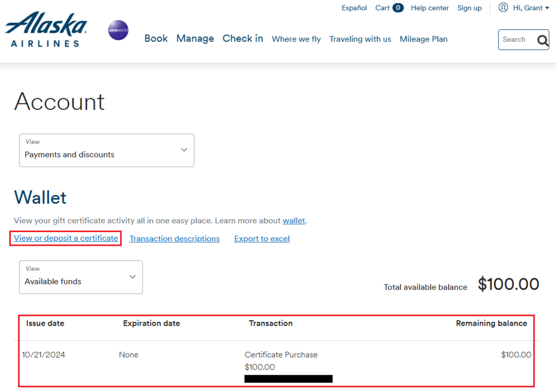Follow the wallet learn more link
The image size is (557, 392).
(x=294, y=221)
